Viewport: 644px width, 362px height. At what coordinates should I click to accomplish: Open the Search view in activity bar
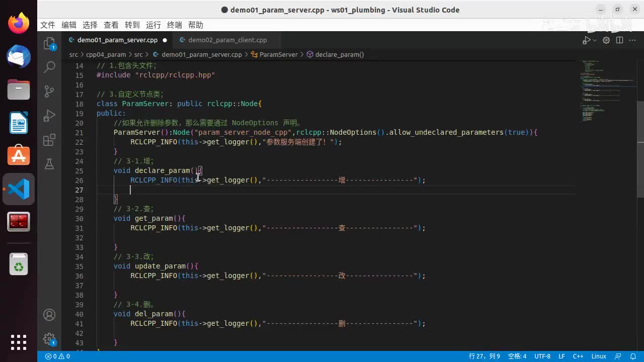click(49, 67)
